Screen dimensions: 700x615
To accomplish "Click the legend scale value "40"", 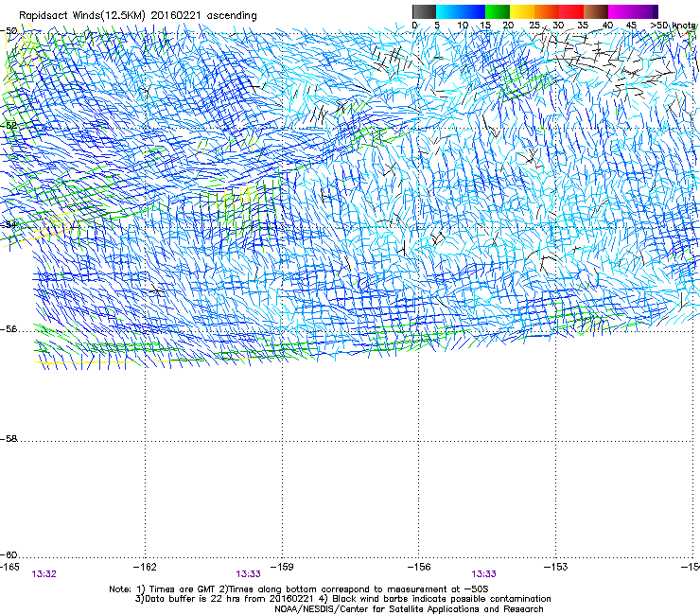I will pos(607,26).
